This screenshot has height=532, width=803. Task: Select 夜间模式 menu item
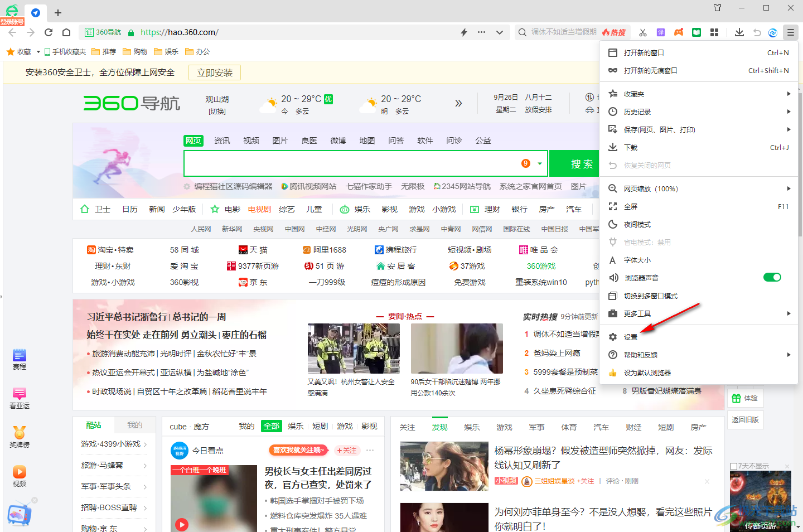click(699, 224)
